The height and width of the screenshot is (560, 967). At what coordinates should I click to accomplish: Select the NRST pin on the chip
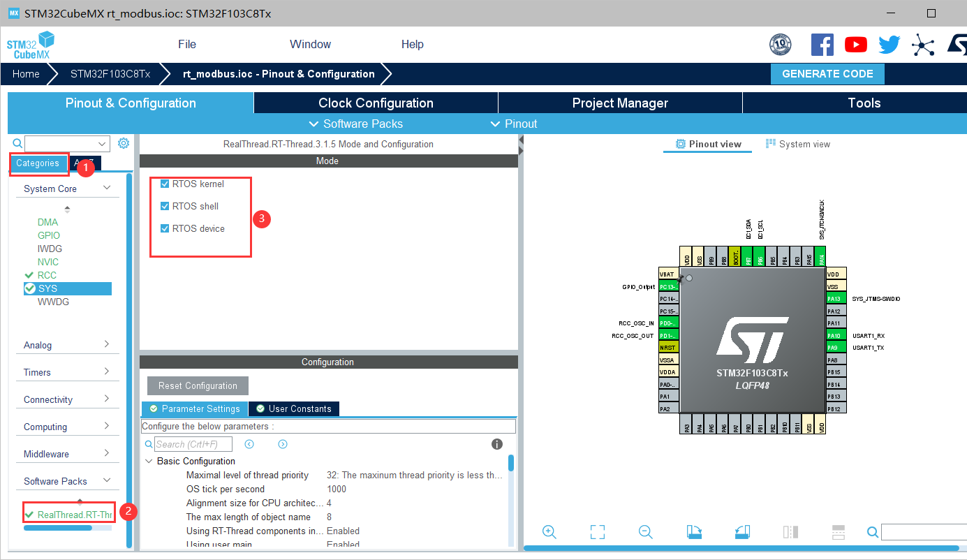pos(669,347)
